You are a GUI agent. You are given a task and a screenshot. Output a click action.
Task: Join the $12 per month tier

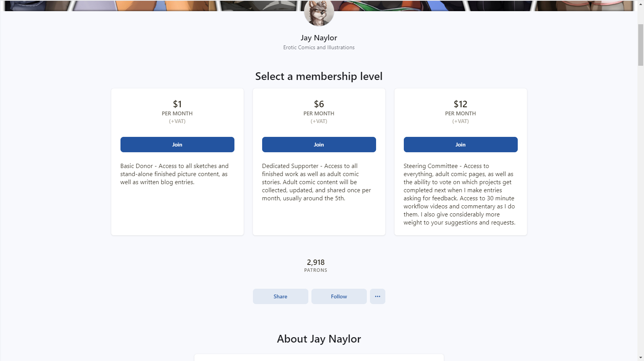point(460,145)
